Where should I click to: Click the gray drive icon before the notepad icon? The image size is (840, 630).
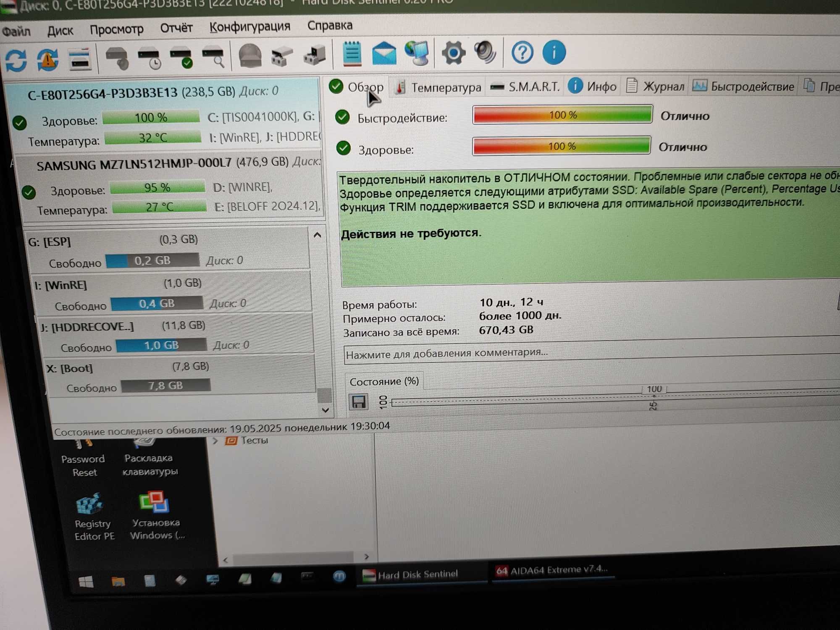pyautogui.click(x=315, y=55)
